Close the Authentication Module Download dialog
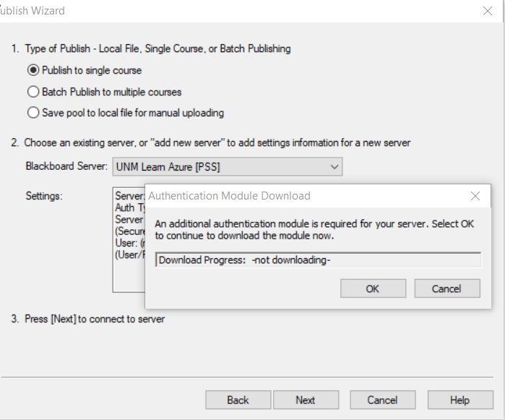This screenshot has width=505, height=420. click(x=475, y=196)
